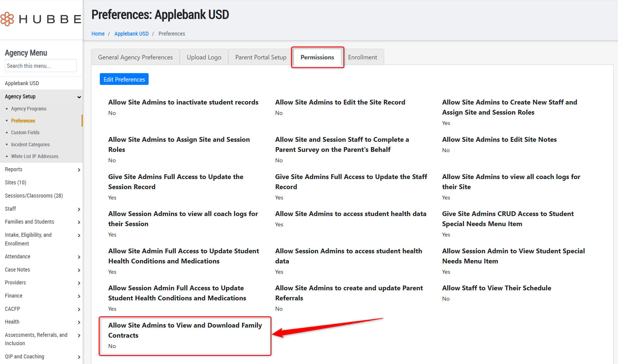Expand the CACFP menu section

pyautogui.click(x=79, y=309)
